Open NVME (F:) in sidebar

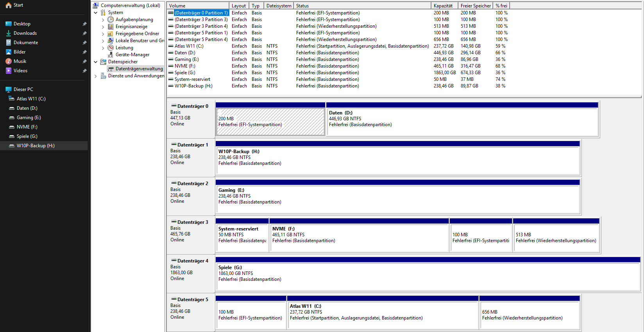tap(44, 127)
